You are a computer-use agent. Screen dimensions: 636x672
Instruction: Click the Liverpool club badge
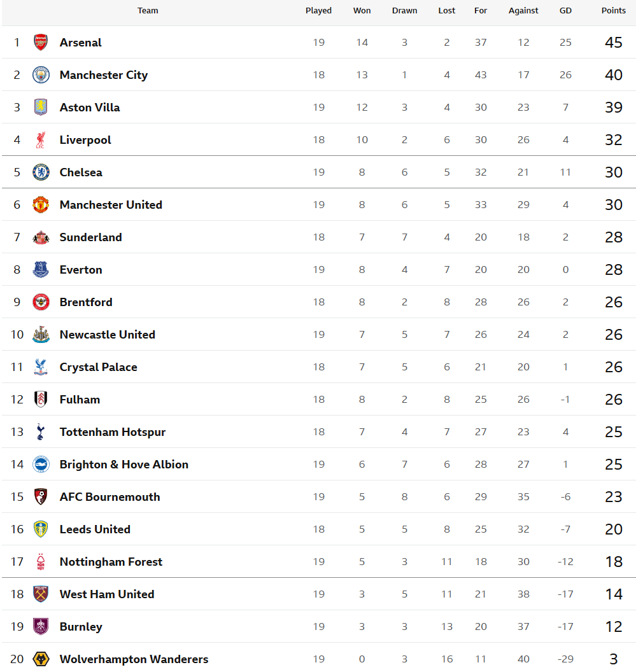pos(41,140)
